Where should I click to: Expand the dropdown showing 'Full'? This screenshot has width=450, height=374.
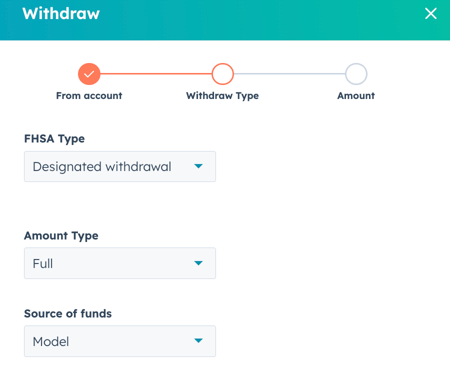[120, 263]
